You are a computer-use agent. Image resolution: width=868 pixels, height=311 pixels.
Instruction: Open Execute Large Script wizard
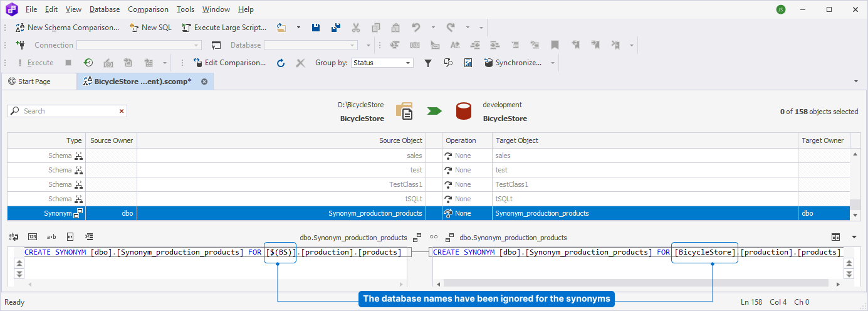(x=224, y=28)
